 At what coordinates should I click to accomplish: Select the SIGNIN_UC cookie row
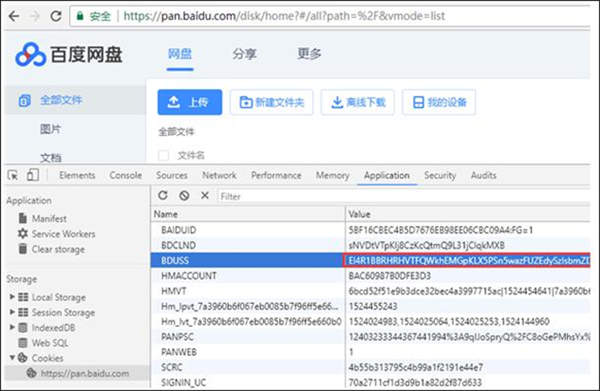tap(370, 382)
